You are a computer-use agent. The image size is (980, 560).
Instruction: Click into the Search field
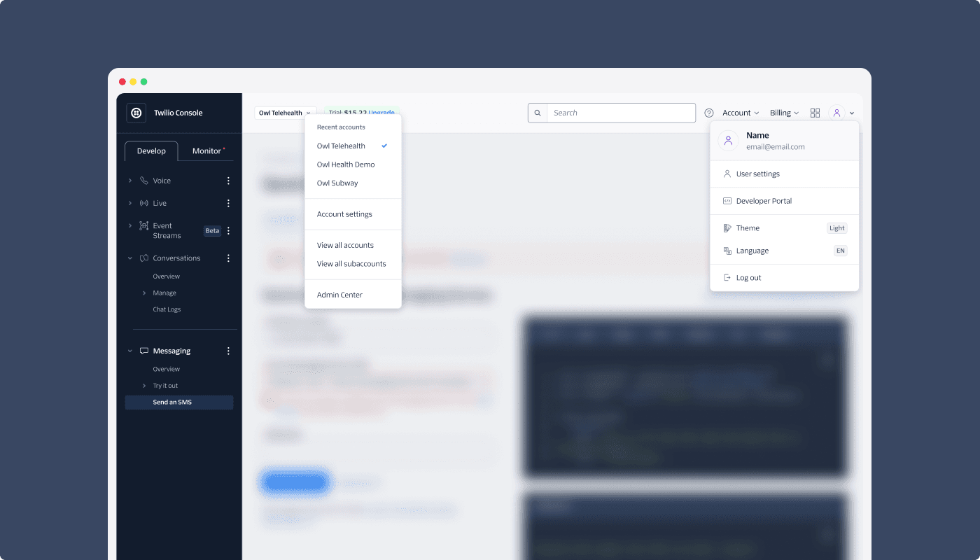point(620,113)
